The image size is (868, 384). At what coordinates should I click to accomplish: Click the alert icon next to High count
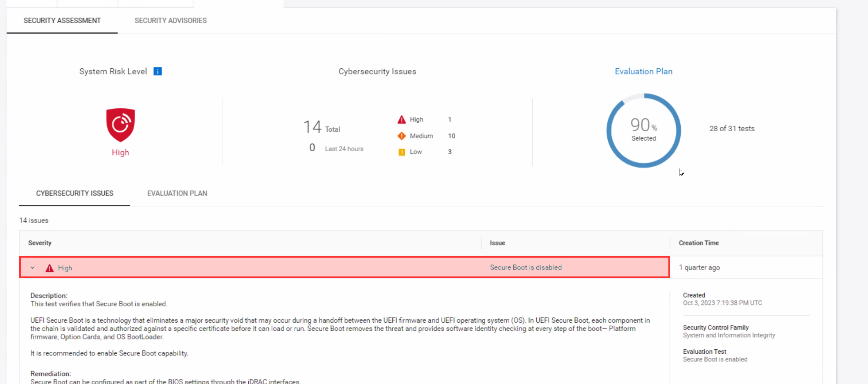401,119
